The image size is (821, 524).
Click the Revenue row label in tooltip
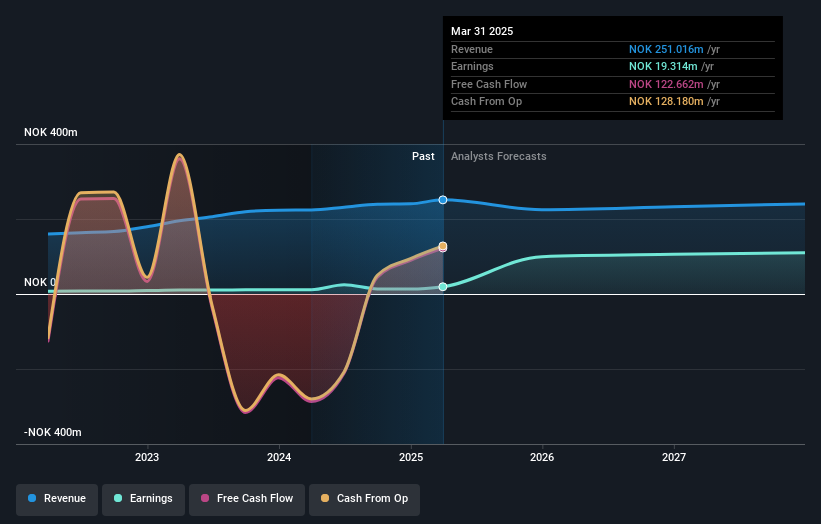point(472,49)
